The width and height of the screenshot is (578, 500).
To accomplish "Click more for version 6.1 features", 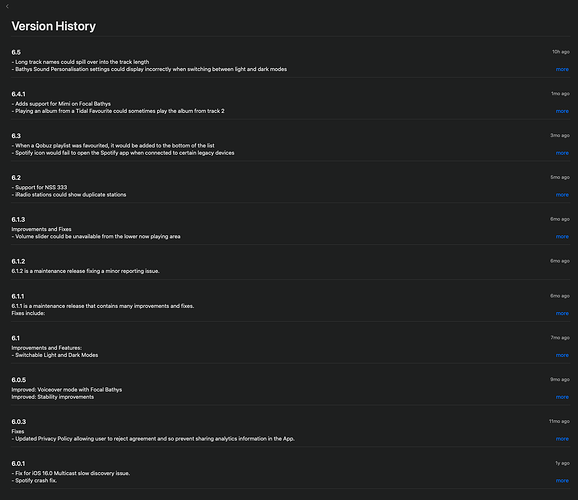I will tap(562, 355).
